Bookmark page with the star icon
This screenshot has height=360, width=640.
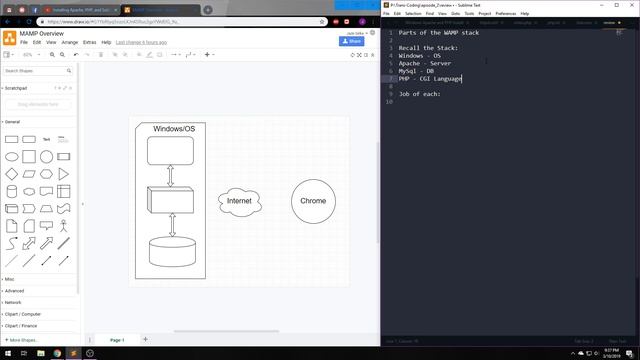click(x=322, y=22)
